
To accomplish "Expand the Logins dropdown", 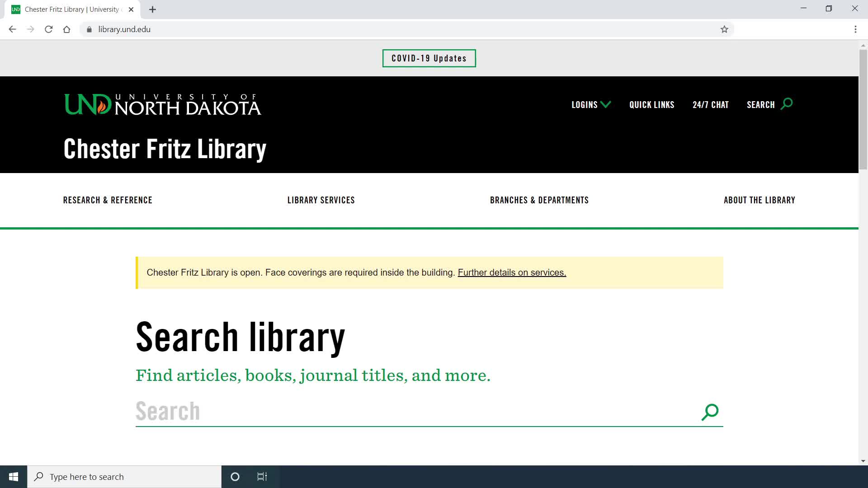I will 591,105.
